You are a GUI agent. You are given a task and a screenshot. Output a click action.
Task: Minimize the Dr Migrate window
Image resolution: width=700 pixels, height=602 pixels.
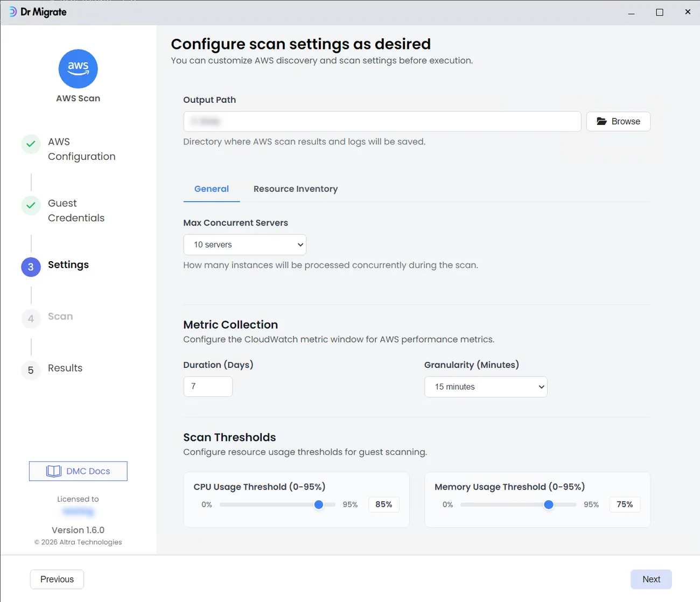631,12
